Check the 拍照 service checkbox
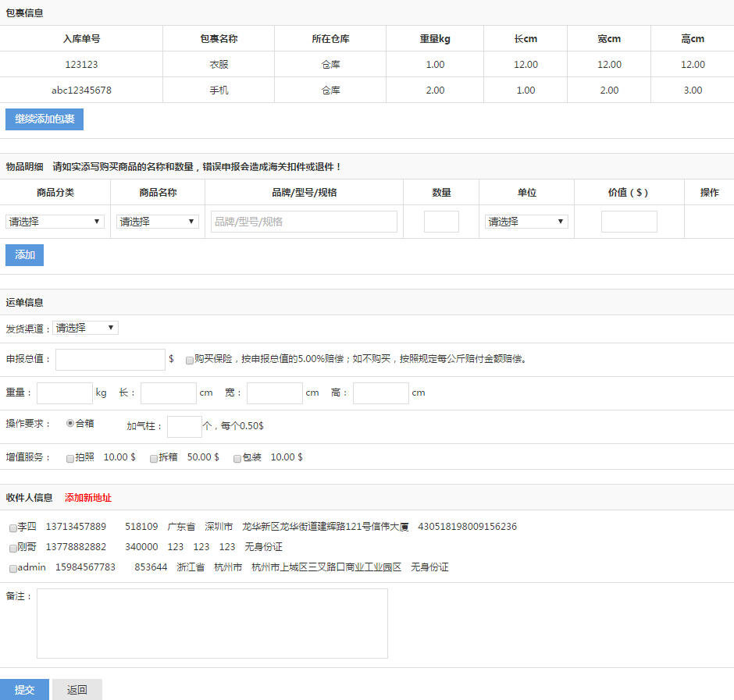 (x=70, y=459)
